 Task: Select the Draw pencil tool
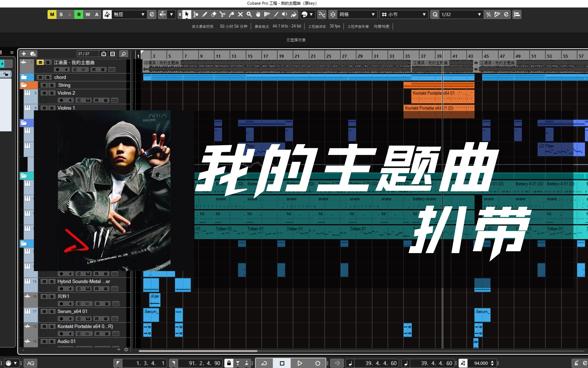point(205,14)
